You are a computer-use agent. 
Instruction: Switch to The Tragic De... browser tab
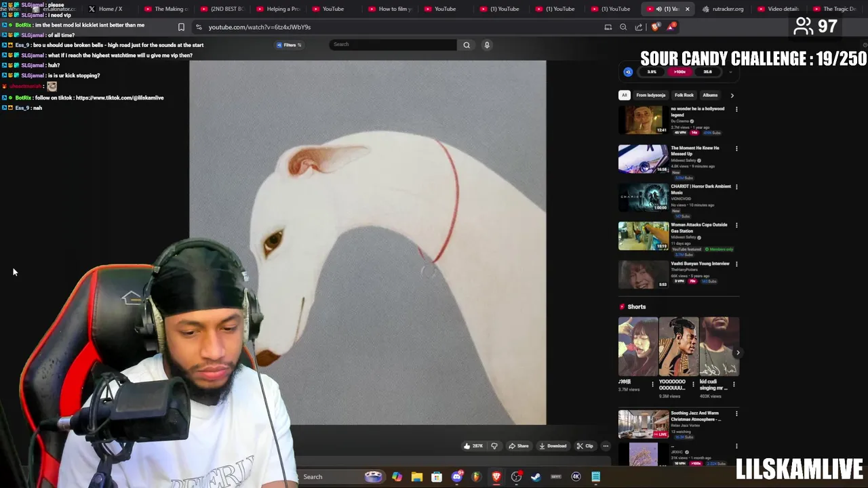click(835, 9)
